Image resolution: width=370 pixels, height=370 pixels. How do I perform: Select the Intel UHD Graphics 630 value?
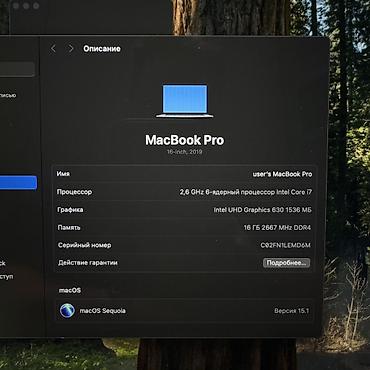[263, 210]
